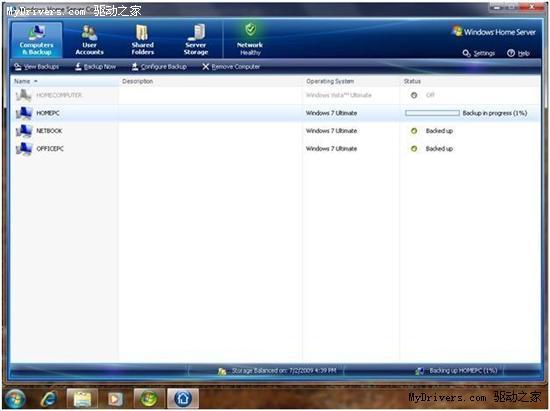Click the Backing up HOMEPC status icon

tap(419, 371)
